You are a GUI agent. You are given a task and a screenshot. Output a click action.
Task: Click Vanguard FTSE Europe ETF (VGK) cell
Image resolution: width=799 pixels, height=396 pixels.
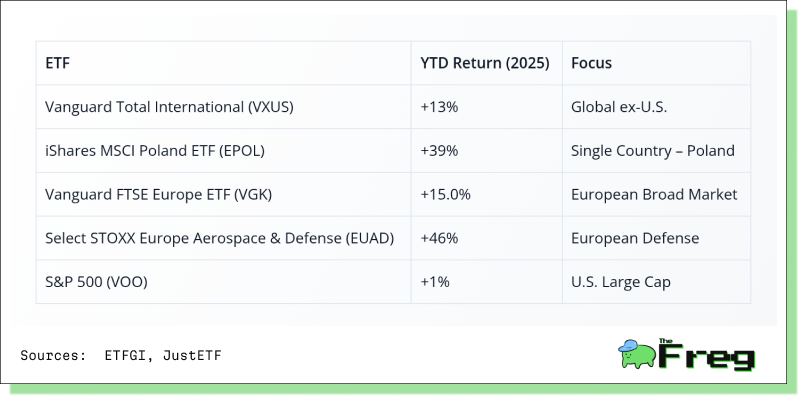(x=223, y=195)
